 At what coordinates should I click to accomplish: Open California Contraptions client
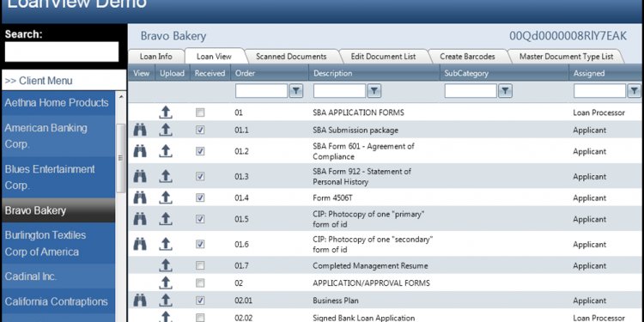(x=58, y=301)
